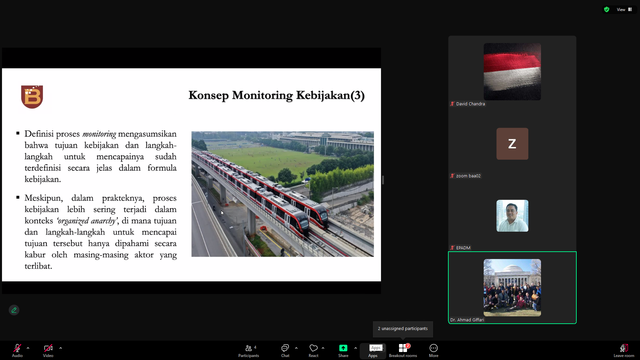The height and width of the screenshot is (360, 640).
Task: Click the green Share screen button
Action: tap(343, 350)
